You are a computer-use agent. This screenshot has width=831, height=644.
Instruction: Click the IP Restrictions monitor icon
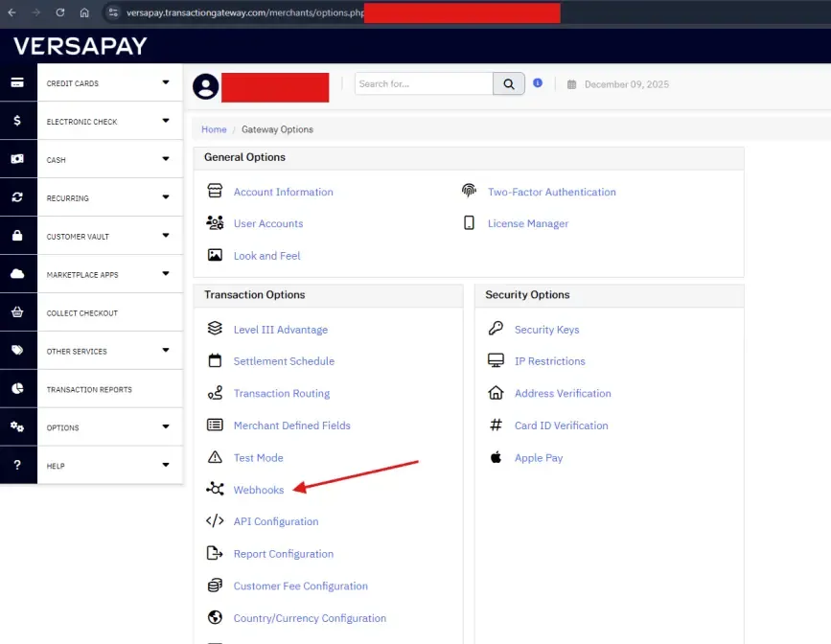click(x=495, y=360)
